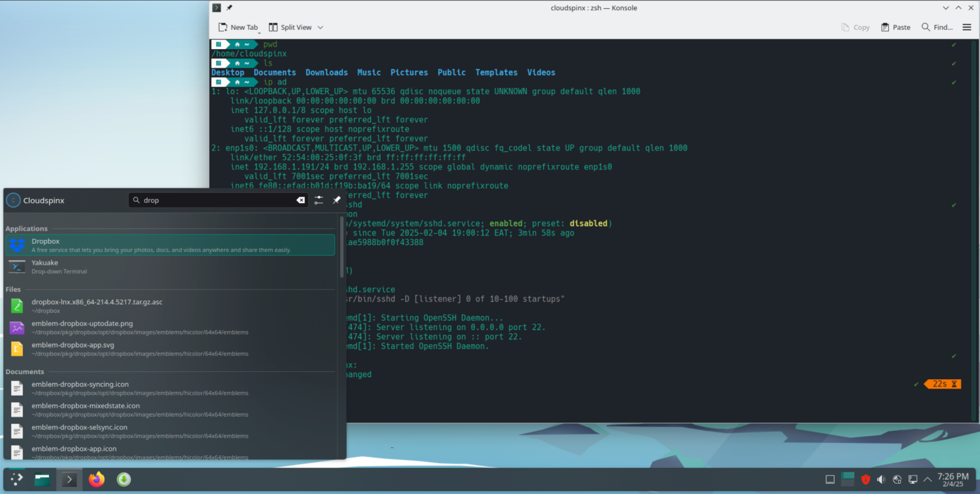Clear the search field with the backspace icon
980x494 pixels.
(x=301, y=200)
